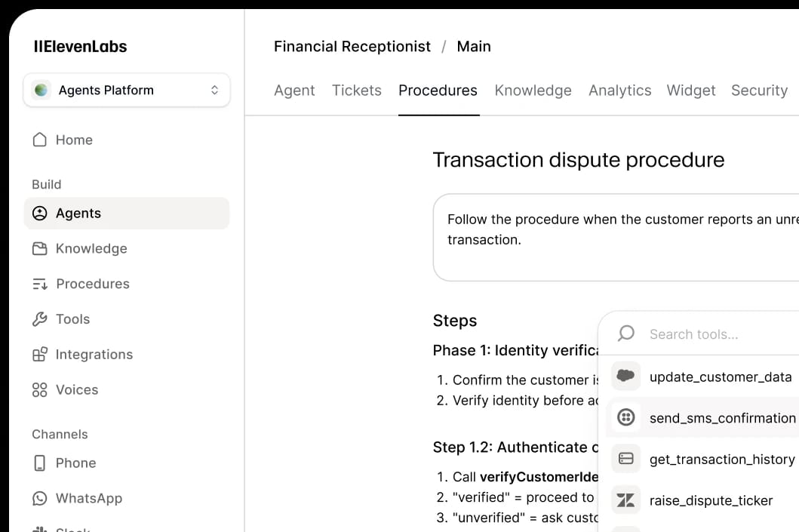Select the Agents icon under Build
The image size is (799, 532).
[x=39, y=213]
